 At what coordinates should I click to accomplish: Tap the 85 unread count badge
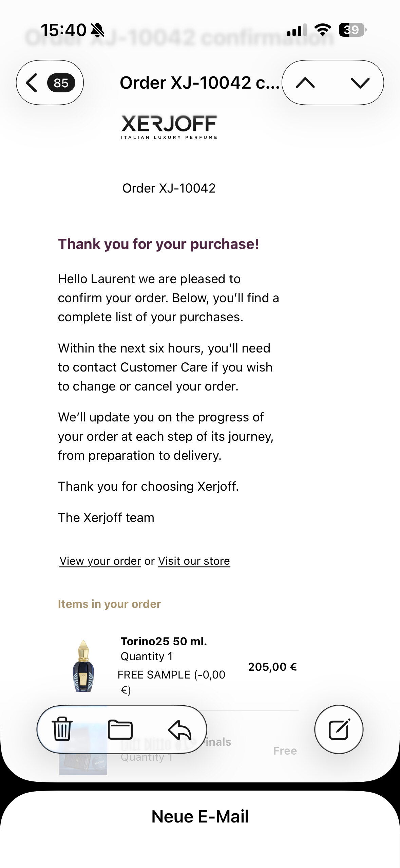61,83
